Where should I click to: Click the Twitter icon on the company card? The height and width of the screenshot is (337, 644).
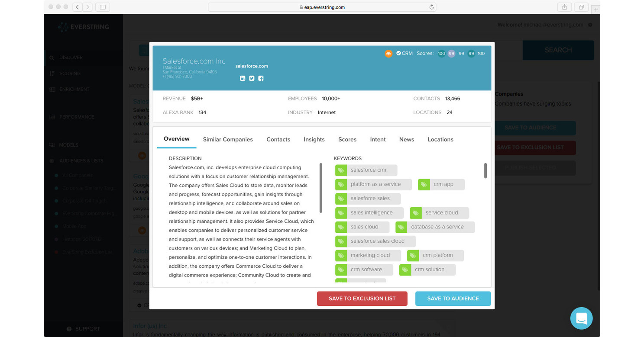252,78
